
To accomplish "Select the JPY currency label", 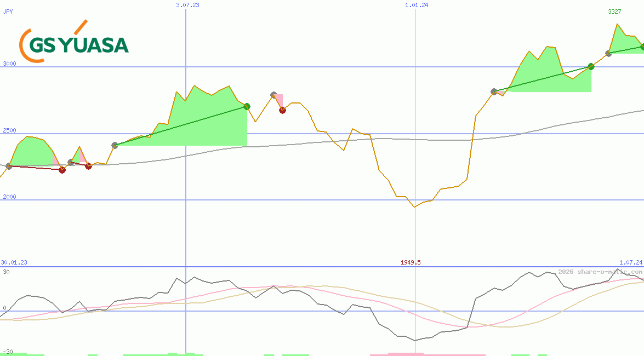I will point(8,12).
